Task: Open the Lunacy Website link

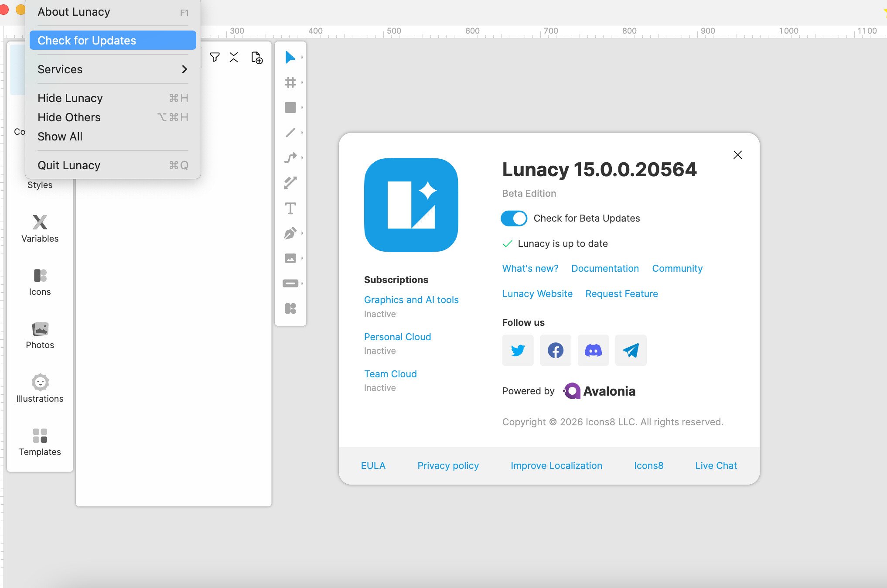Action: coord(537,294)
